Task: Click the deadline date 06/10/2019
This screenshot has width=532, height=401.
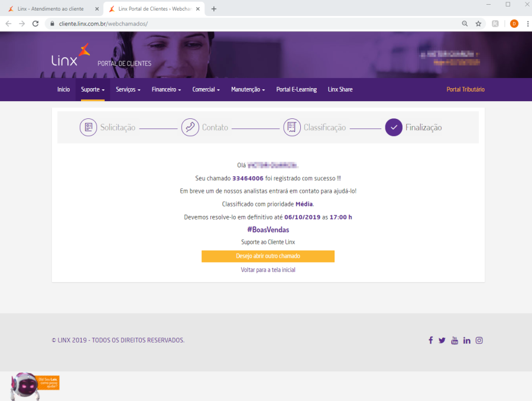Action: pyautogui.click(x=302, y=217)
